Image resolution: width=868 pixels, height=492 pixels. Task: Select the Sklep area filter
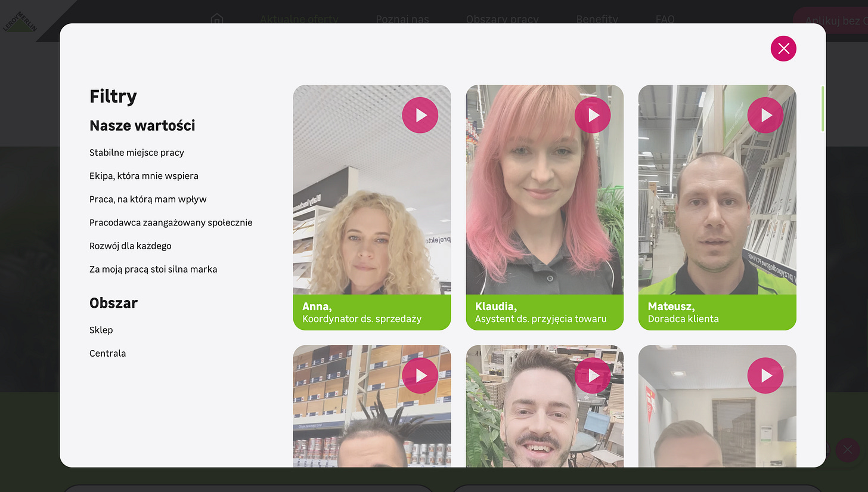pyautogui.click(x=101, y=330)
